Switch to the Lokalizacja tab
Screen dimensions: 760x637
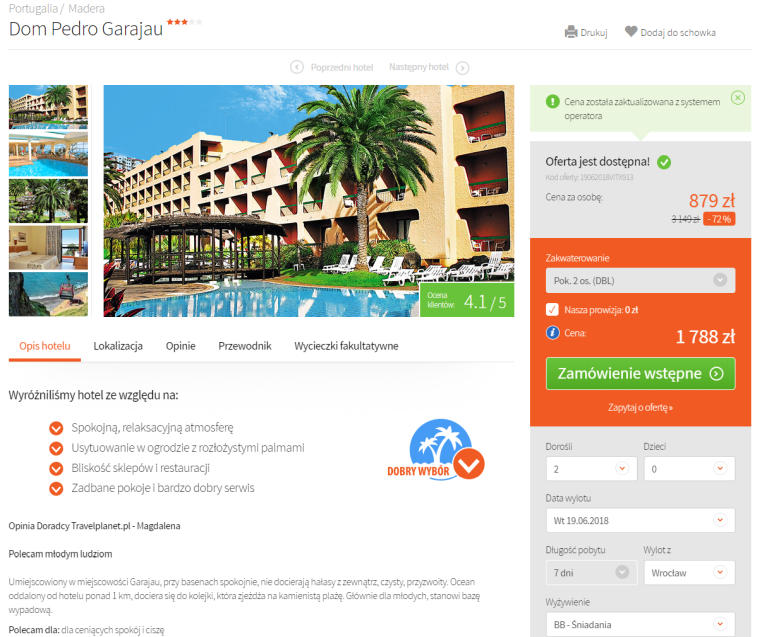click(118, 346)
